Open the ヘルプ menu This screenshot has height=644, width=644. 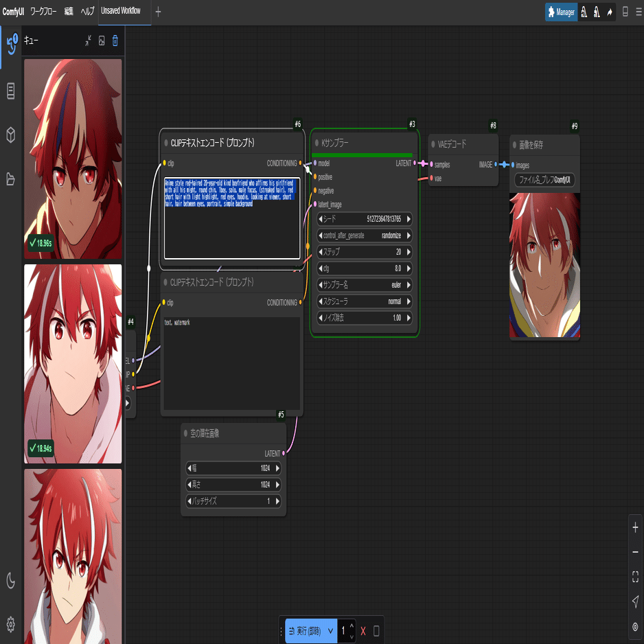pyautogui.click(x=87, y=12)
